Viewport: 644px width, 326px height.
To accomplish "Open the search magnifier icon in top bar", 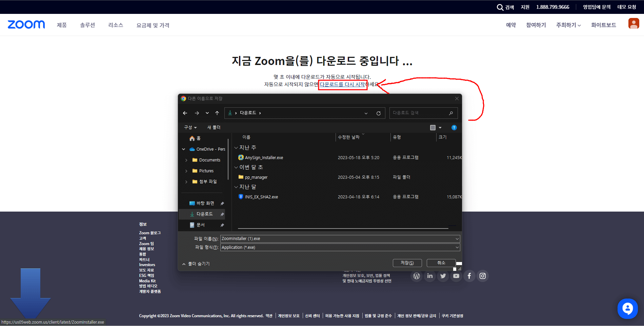I will 500,7.
